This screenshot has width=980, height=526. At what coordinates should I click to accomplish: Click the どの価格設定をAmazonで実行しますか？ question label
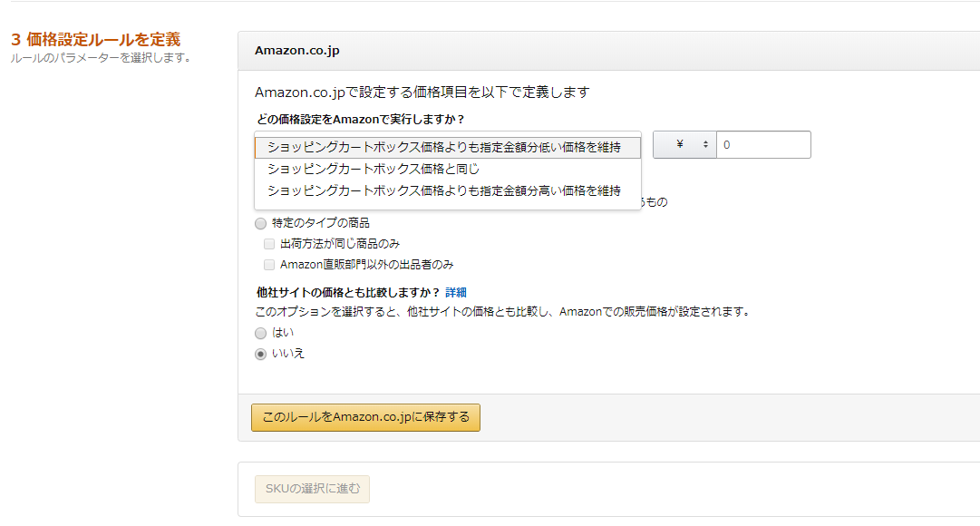[x=361, y=120]
